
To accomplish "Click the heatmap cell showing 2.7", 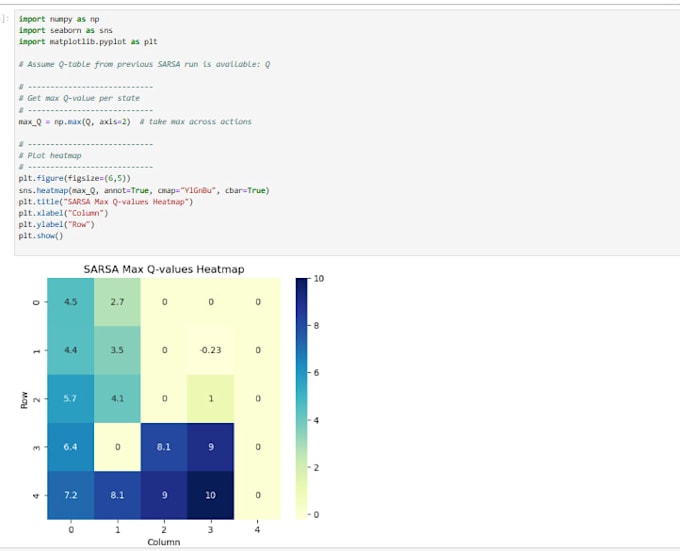I will click(117, 302).
